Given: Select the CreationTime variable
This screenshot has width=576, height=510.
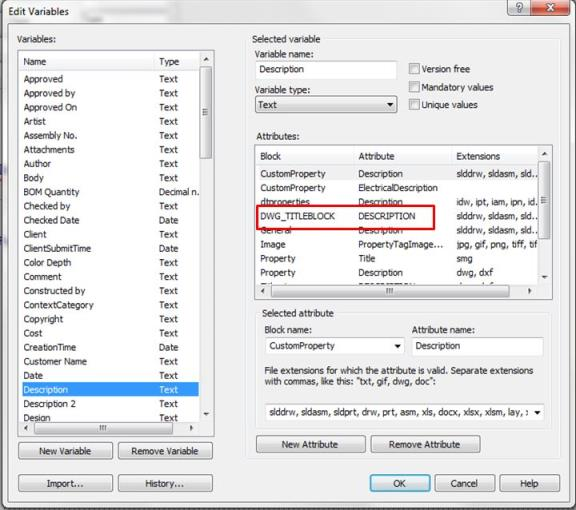Looking at the screenshot, I should click(110, 347).
